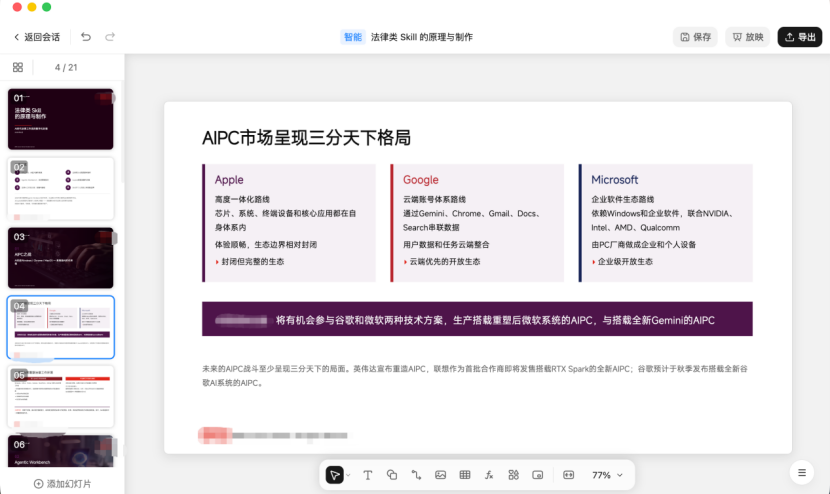This screenshot has height=494, width=830.
Task: Click the redo arrow icon
Action: pos(110,37)
